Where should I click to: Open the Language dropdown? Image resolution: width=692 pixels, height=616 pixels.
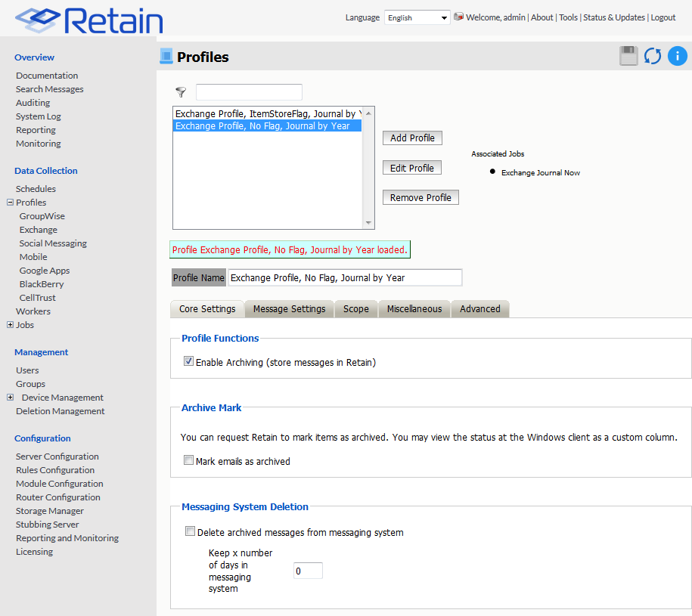point(417,17)
